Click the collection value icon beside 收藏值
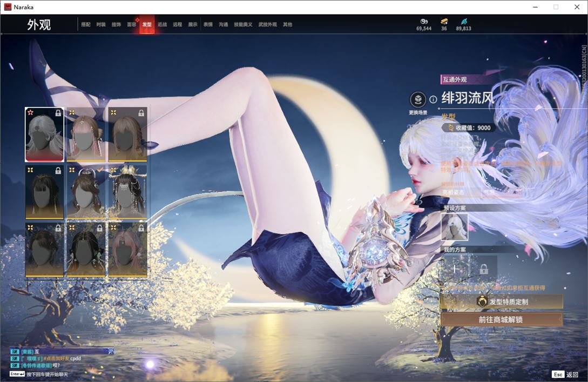 click(451, 128)
